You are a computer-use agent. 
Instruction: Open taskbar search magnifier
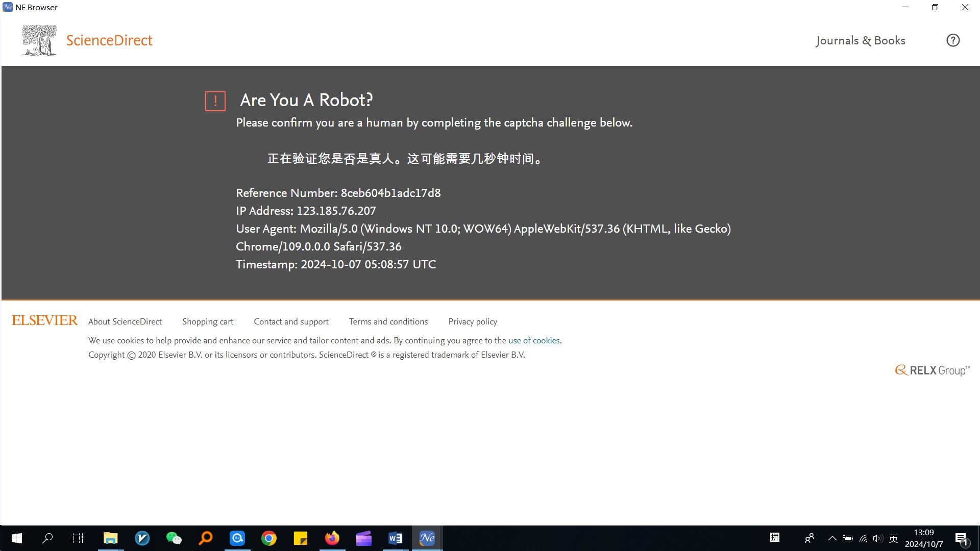pos(47,538)
